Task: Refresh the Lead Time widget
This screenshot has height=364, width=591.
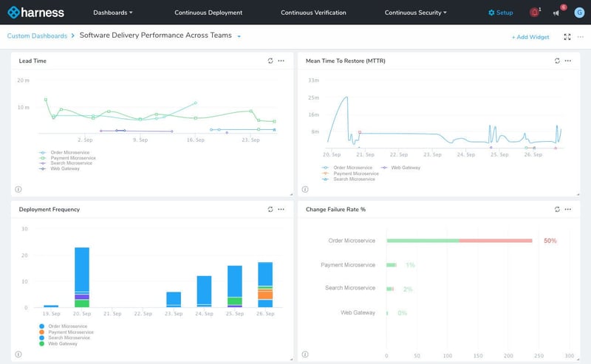Action: [270, 61]
